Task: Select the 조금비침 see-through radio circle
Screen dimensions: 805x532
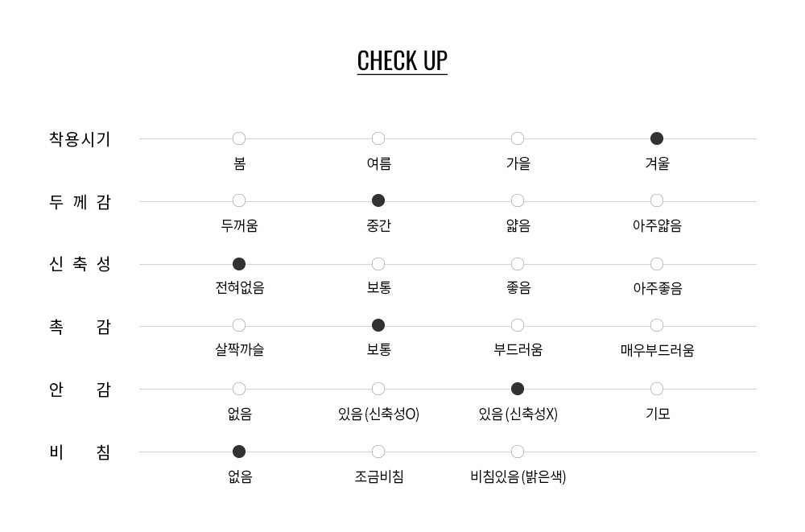Action: point(378,452)
